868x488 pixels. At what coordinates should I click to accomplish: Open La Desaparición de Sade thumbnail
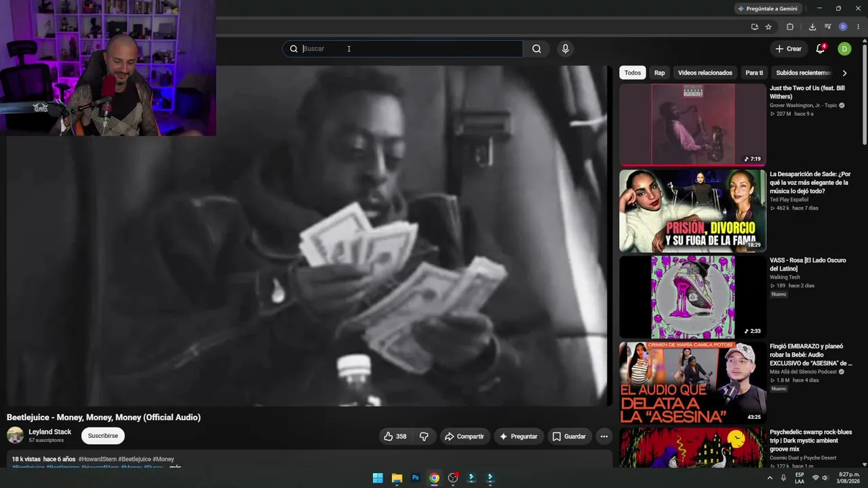click(692, 211)
